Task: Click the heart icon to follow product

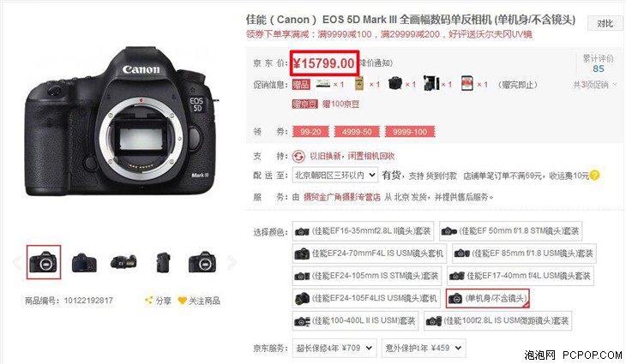Action: (182, 301)
